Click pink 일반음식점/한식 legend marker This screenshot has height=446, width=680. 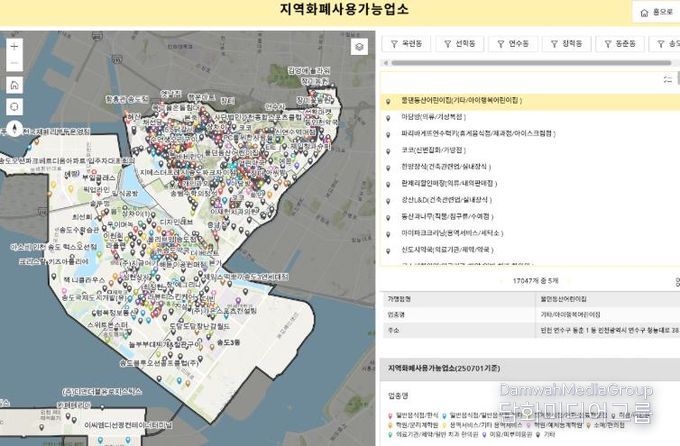390,416
